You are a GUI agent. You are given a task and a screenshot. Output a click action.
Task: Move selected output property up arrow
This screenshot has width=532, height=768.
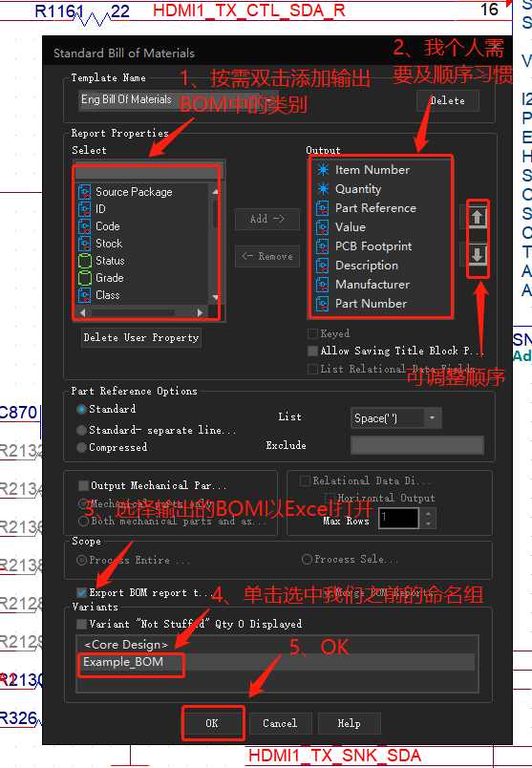coord(478,217)
